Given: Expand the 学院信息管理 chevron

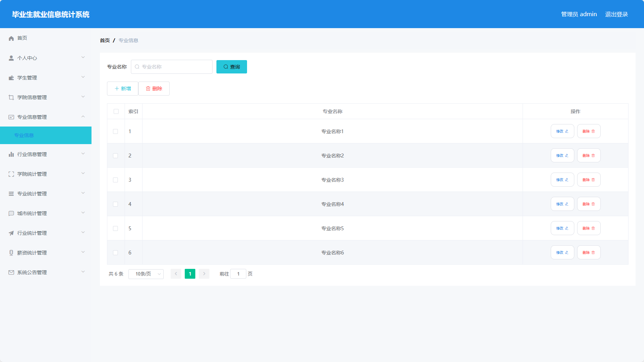Looking at the screenshot, I should [83, 97].
